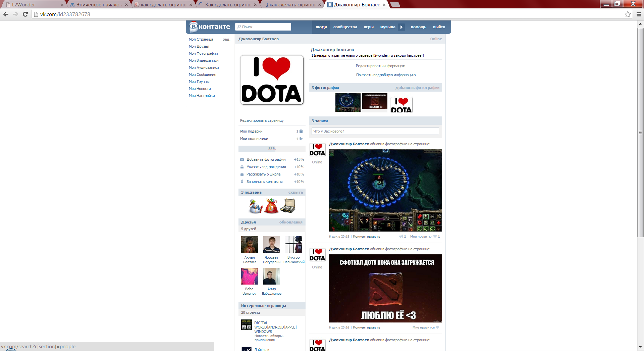The height and width of the screenshot is (351, 644).
Task: Click the icon beside Заполнить контакты
Action: [x=242, y=182]
